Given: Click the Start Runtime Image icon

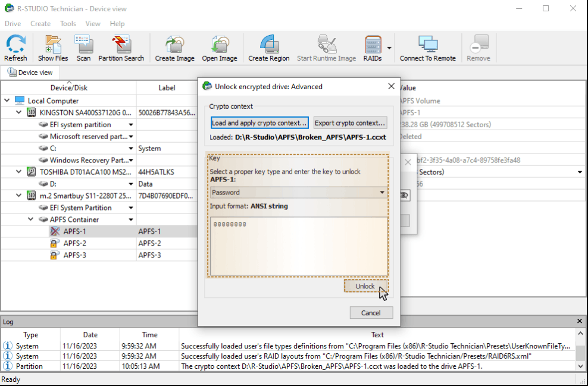Looking at the screenshot, I should click(x=326, y=48).
